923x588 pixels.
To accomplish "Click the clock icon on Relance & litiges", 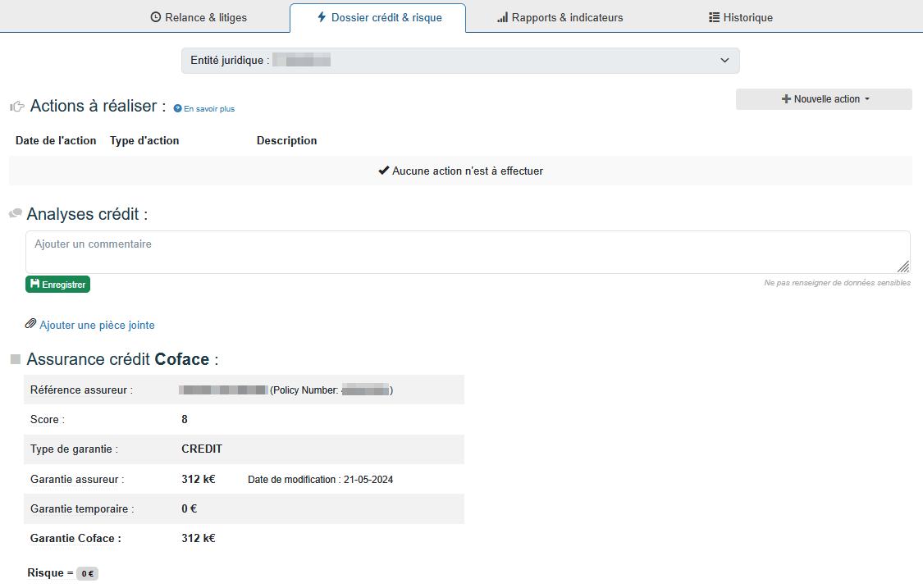I will [x=156, y=17].
